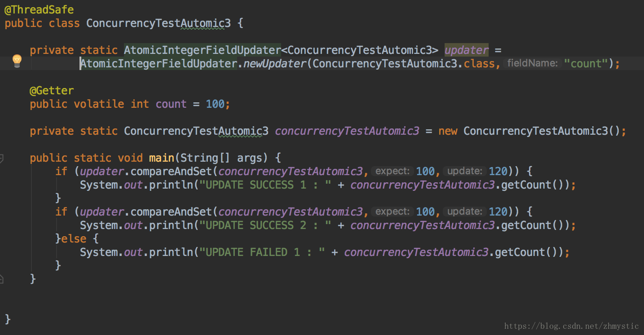Click the void keyword in main signature
644x335 pixels.
(130, 158)
